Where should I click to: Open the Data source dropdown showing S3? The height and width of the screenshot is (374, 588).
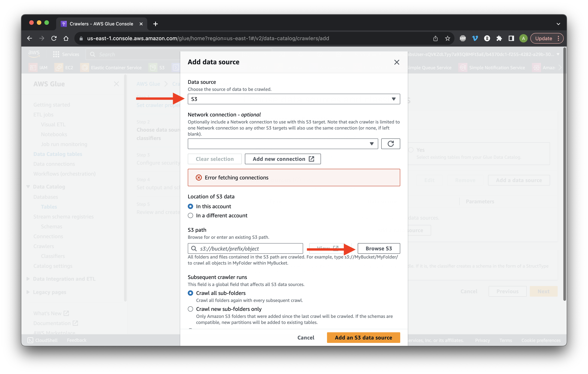point(294,99)
